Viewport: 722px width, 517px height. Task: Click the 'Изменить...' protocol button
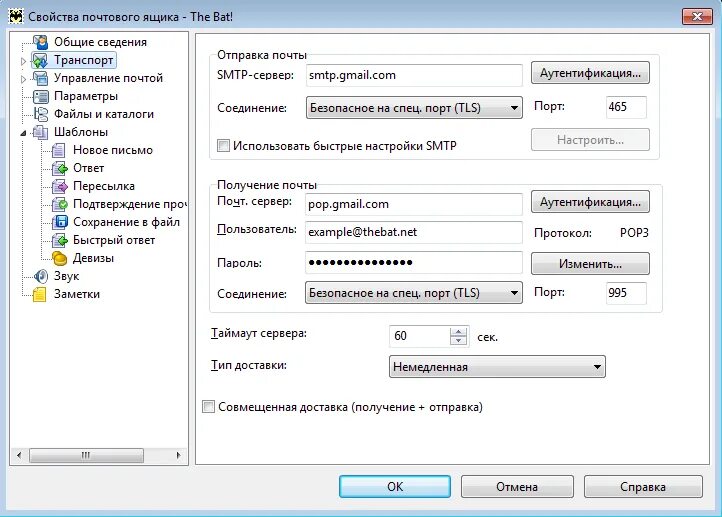click(x=590, y=264)
